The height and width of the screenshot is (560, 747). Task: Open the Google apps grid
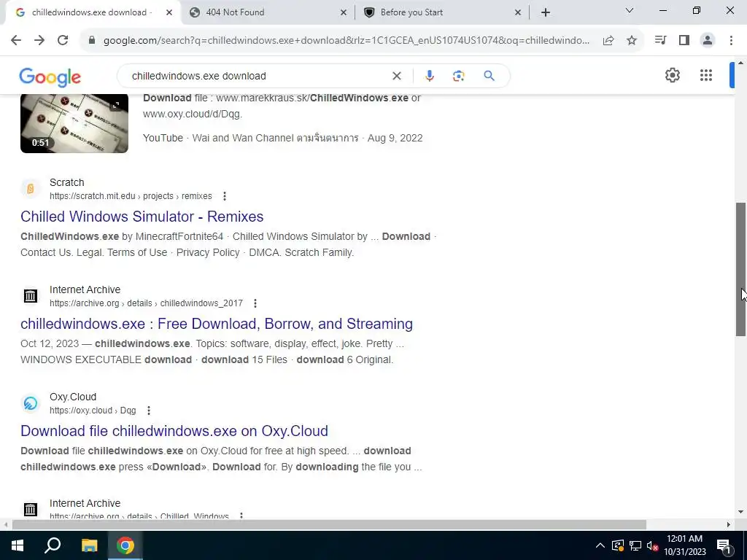[706, 75]
